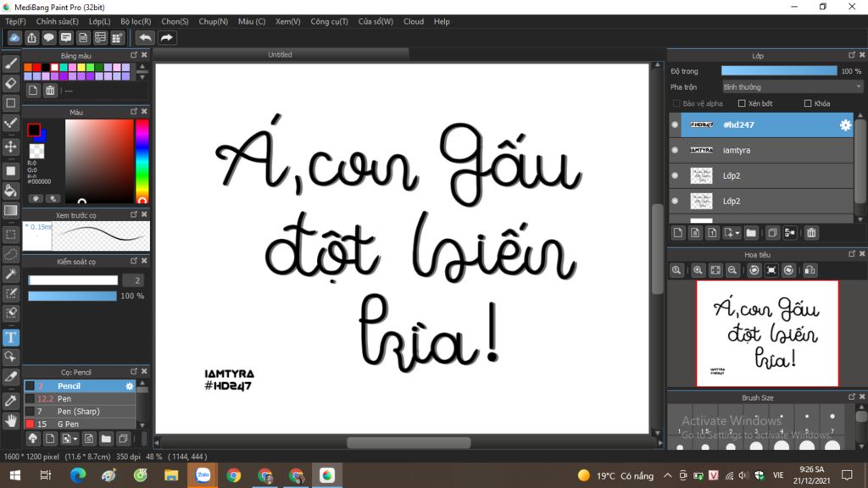Open the Chỉnh sửa(E) menu
The image size is (868, 488).
coord(58,21)
